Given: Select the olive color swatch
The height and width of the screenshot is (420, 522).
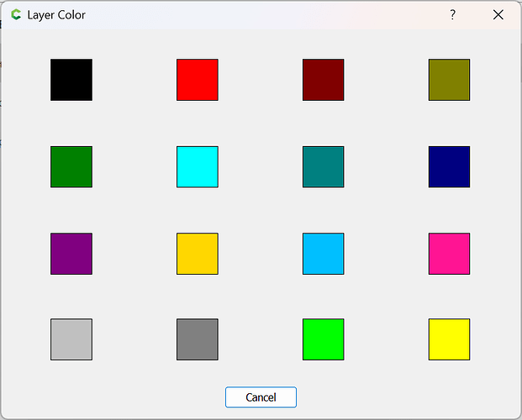Looking at the screenshot, I should click(x=449, y=80).
